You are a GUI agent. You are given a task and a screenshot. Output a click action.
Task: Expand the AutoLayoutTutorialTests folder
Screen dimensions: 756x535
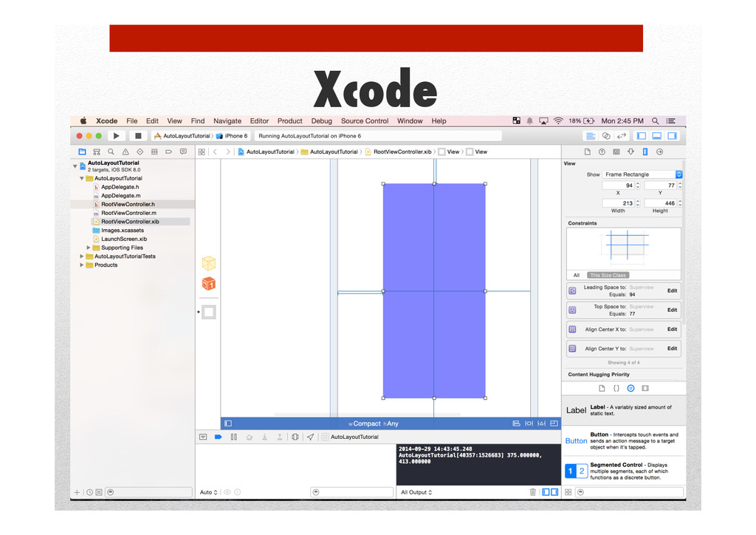pos(81,256)
